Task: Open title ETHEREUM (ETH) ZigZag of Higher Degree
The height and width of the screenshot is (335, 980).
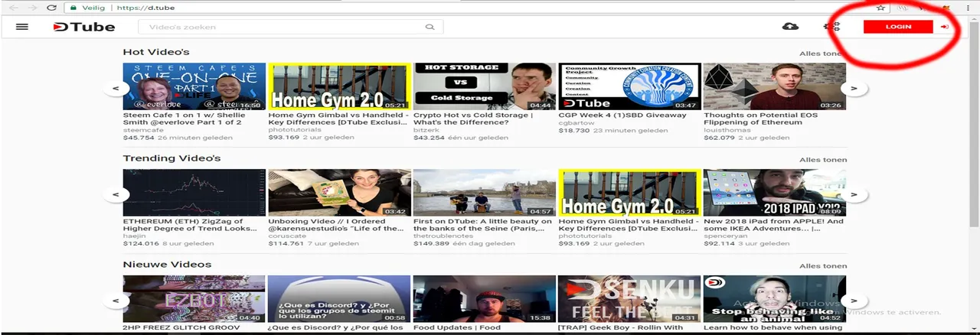Action: [190, 225]
